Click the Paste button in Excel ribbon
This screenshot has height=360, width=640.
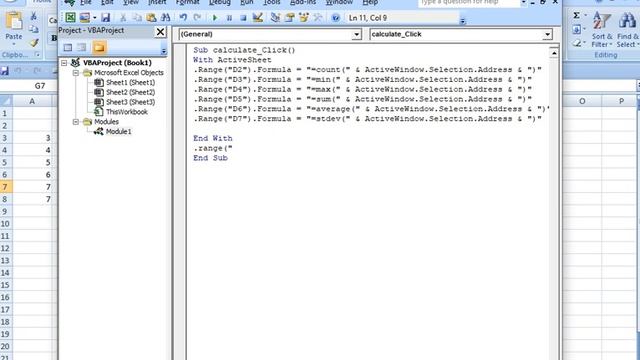click(x=13, y=27)
